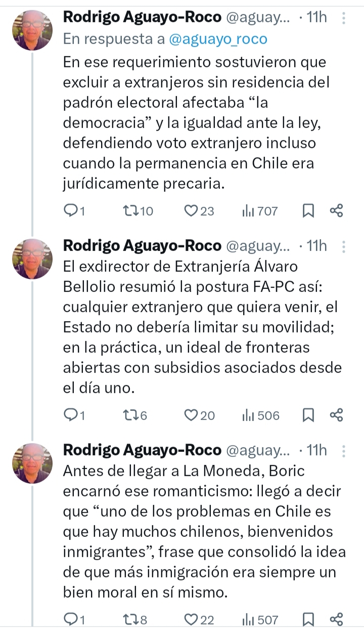Open more options for the Bellolio tweet
364x630 pixels.
tap(344, 246)
